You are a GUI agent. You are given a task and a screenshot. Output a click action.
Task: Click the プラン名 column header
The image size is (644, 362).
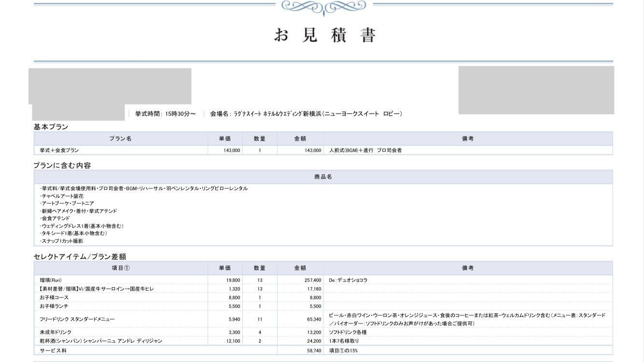120,139
